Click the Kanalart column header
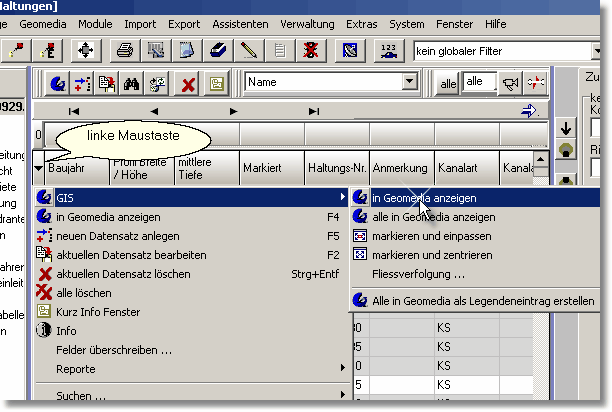 click(467, 168)
